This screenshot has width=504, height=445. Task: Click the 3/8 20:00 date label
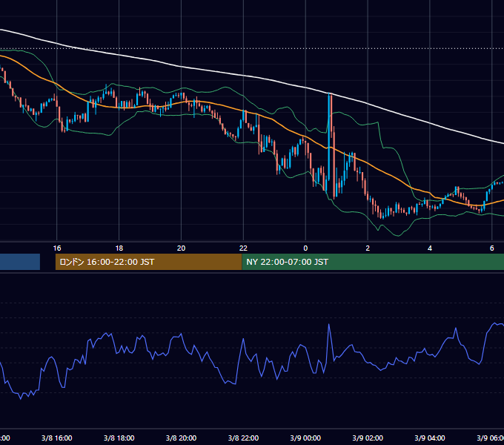(x=182, y=438)
